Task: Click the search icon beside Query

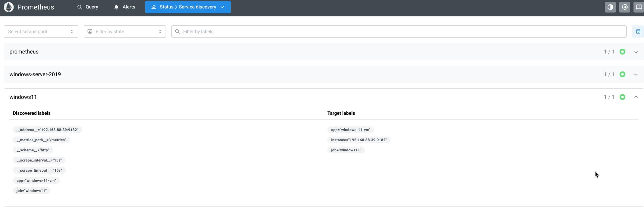Action: point(79,7)
